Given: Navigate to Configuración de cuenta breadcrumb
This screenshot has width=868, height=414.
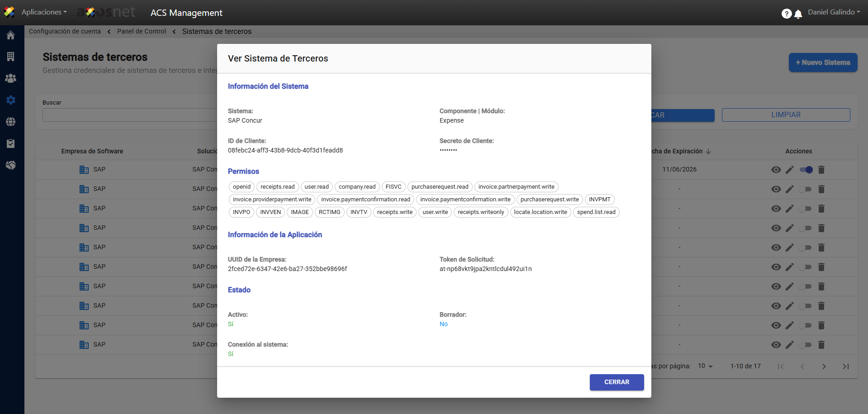Looking at the screenshot, I should (x=65, y=31).
